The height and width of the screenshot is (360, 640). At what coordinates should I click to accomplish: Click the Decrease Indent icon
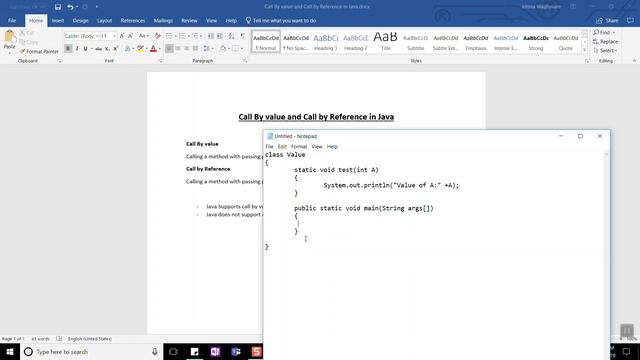211,36
